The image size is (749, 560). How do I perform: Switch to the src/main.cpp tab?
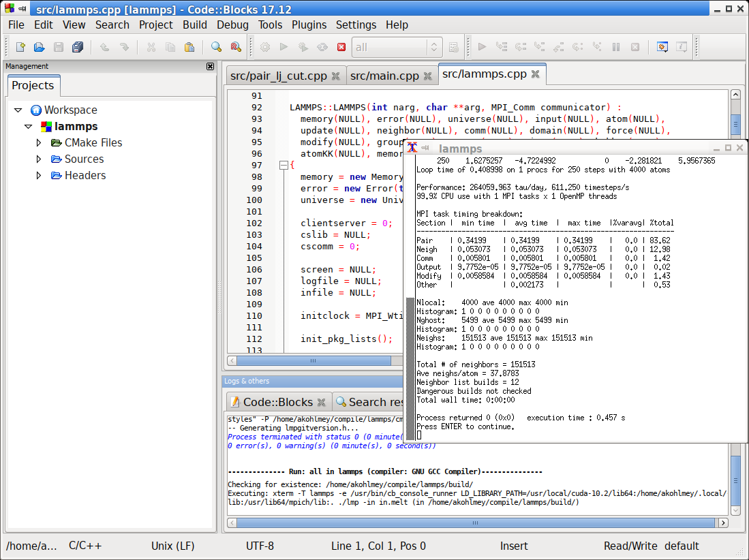pos(385,76)
